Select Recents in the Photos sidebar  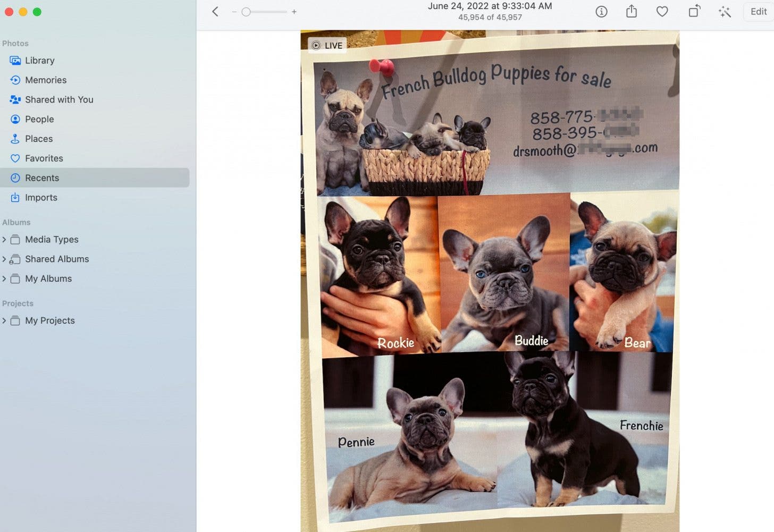pyautogui.click(x=42, y=178)
